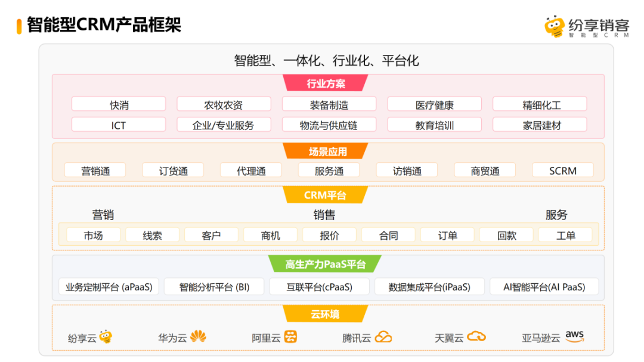Click the 纷享销客 bee logo icon

pyautogui.click(x=555, y=27)
